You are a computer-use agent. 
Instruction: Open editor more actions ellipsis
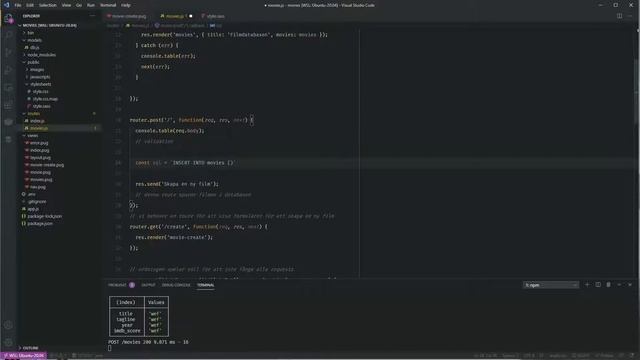[x=630, y=16]
